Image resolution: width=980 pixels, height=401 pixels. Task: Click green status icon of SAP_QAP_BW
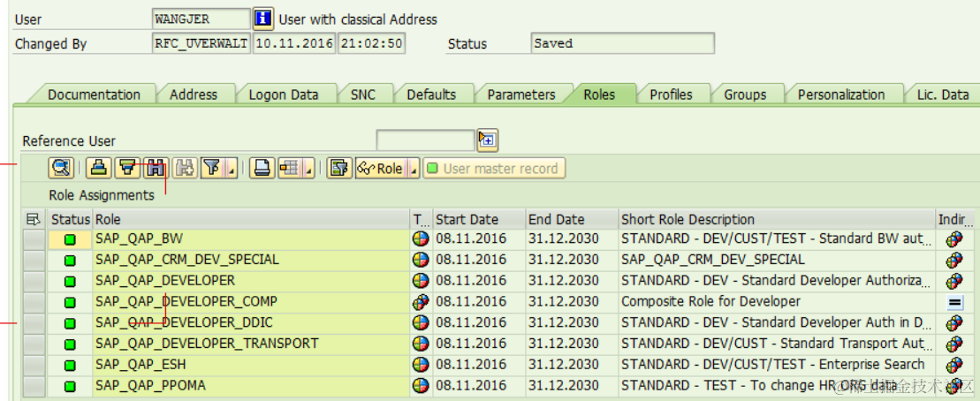pos(70,240)
